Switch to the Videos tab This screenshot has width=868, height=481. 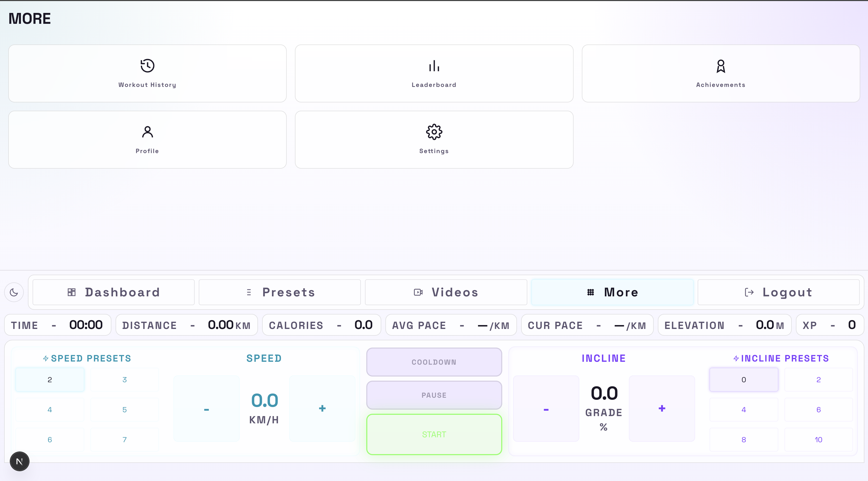pyautogui.click(x=446, y=292)
